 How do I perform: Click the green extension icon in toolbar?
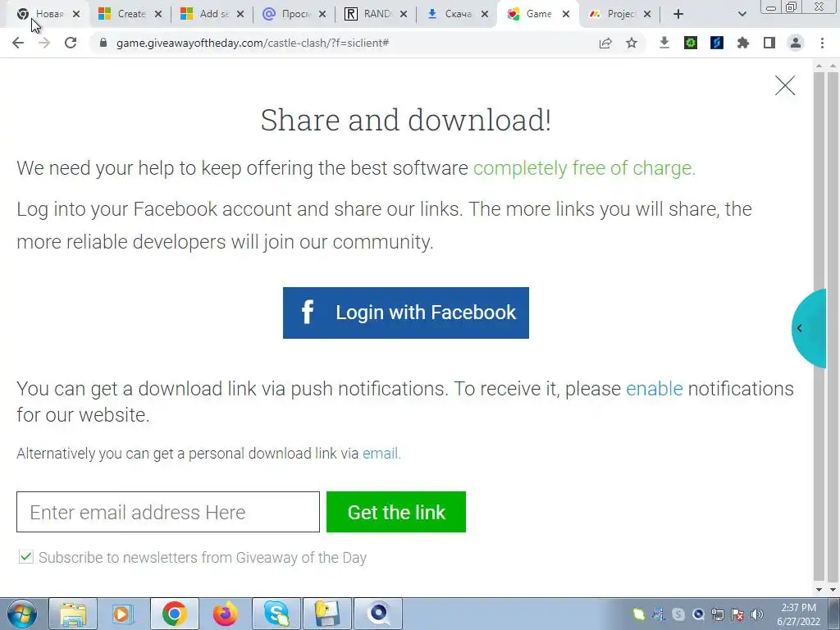click(x=691, y=43)
